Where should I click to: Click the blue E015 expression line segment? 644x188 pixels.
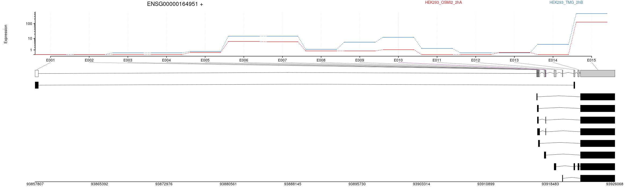coord(591,13)
